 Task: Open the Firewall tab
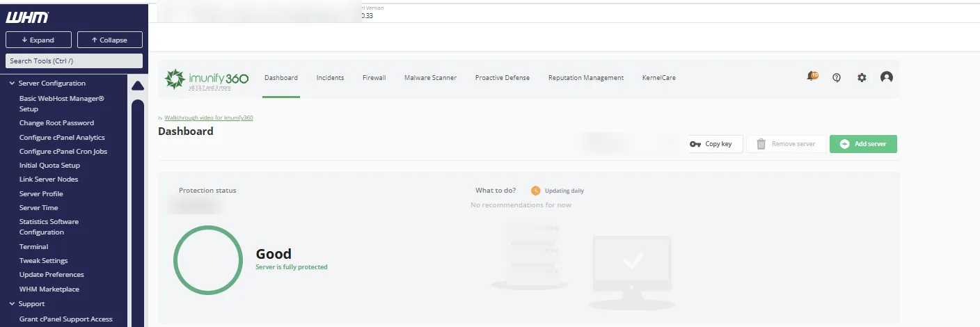point(374,78)
